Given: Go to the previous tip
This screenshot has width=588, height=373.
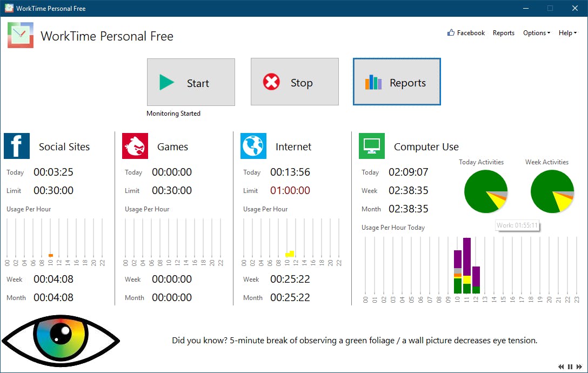Looking at the screenshot, I should pos(561,367).
